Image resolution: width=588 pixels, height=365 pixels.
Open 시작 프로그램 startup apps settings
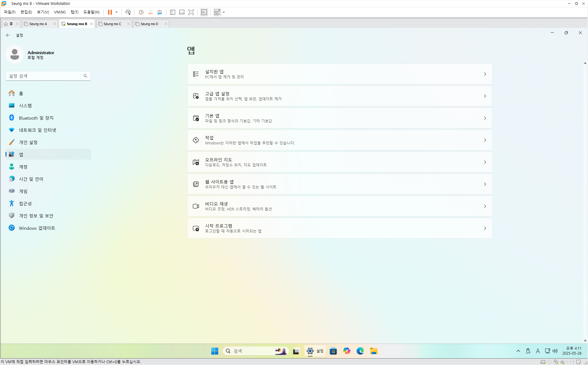click(339, 228)
